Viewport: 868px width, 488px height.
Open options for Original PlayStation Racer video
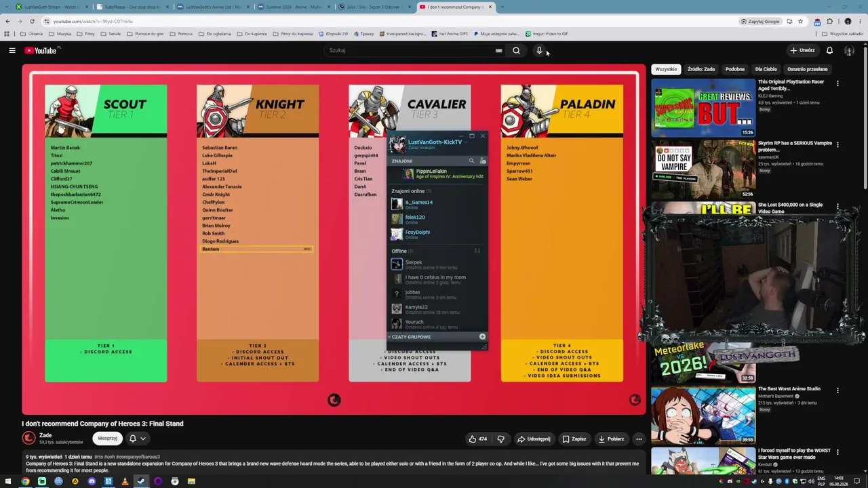[x=837, y=83]
